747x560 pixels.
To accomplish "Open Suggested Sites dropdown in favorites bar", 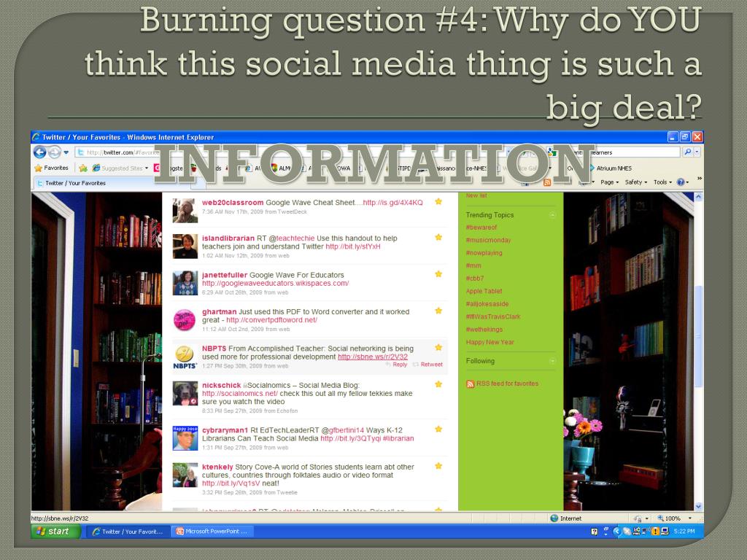I will click(120, 168).
